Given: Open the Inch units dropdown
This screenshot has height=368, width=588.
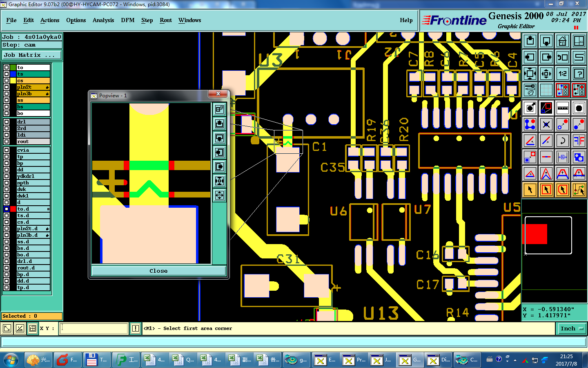Looking at the screenshot, I should point(572,328).
